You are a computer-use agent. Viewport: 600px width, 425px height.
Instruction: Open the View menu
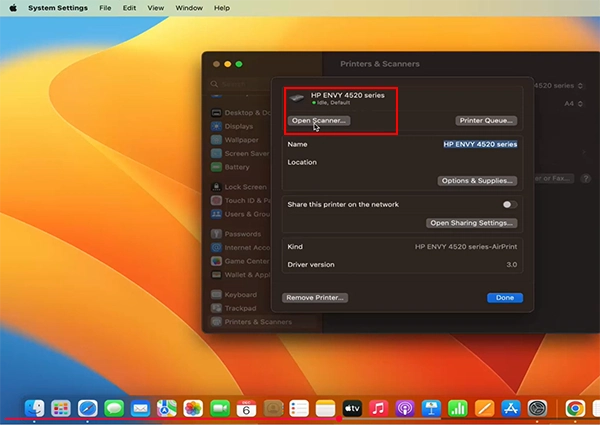156,8
